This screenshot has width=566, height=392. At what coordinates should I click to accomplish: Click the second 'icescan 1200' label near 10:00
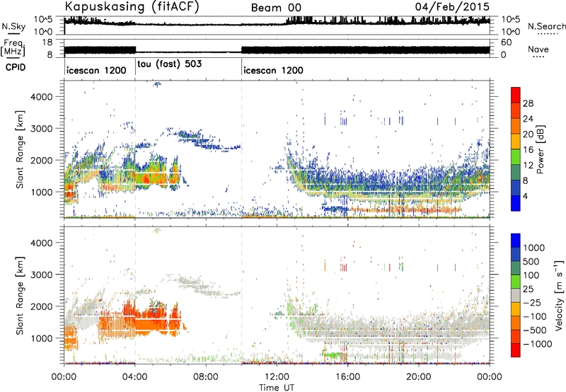pos(273,70)
